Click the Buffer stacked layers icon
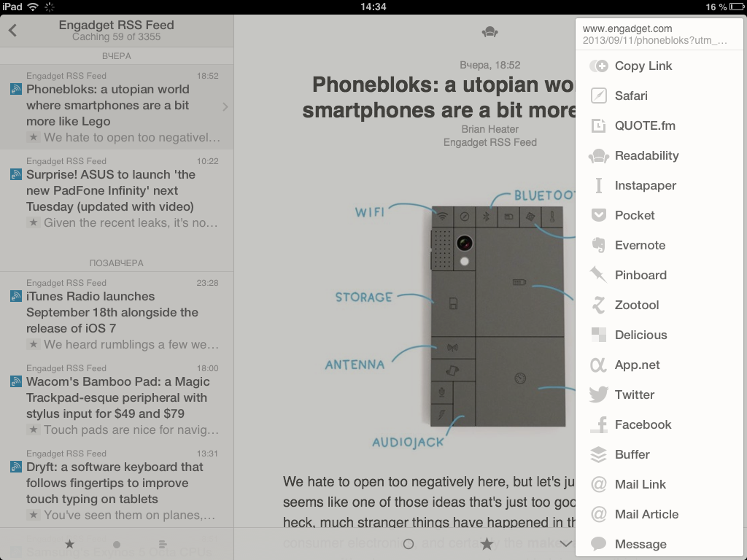747x560 pixels. [598, 454]
